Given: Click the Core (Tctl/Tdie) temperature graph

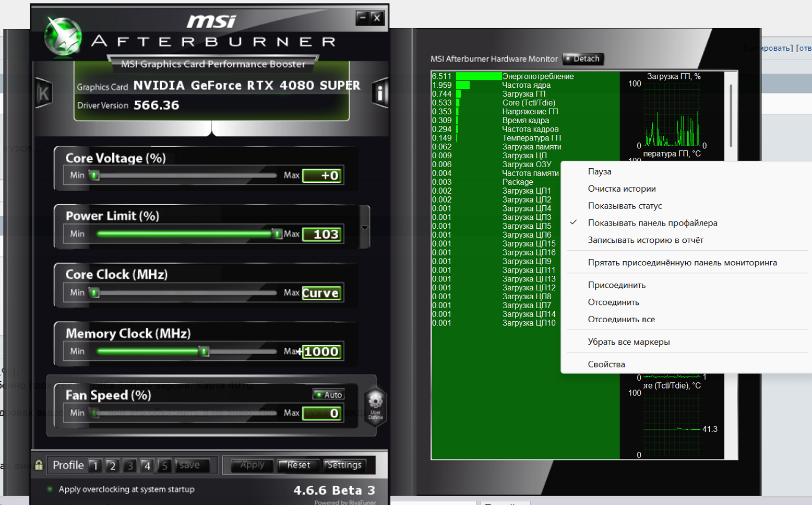Looking at the screenshot, I should (672, 424).
